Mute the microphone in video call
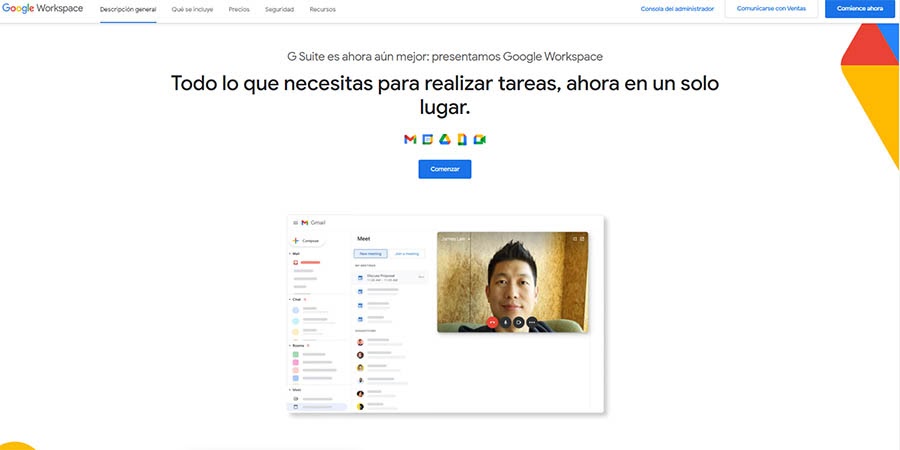The width and height of the screenshot is (900, 450). [506, 322]
